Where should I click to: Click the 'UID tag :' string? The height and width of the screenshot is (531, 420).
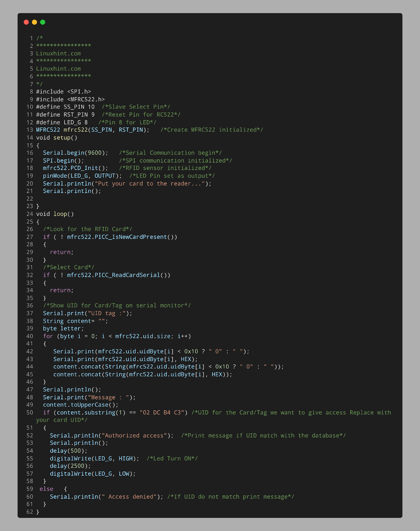tap(106, 313)
